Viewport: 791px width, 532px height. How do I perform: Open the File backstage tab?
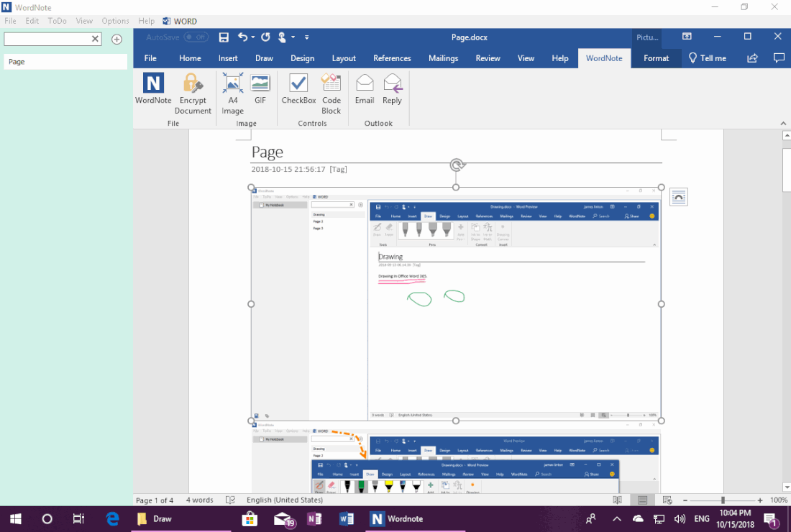pyautogui.click(x=150, y=58)
